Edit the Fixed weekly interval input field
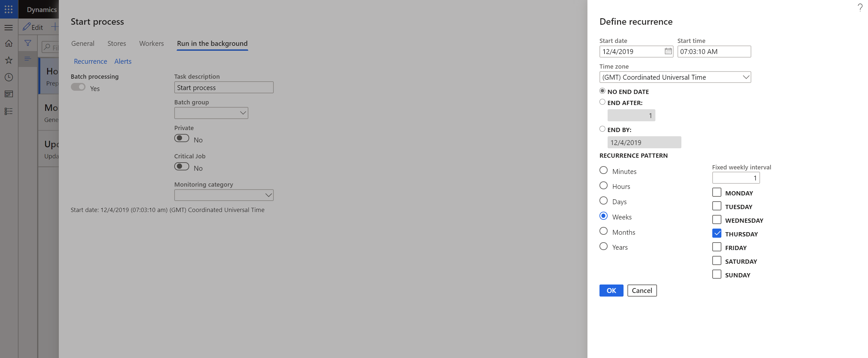Image resolution: width=868 pixels, height=358 pixels. 736,178
